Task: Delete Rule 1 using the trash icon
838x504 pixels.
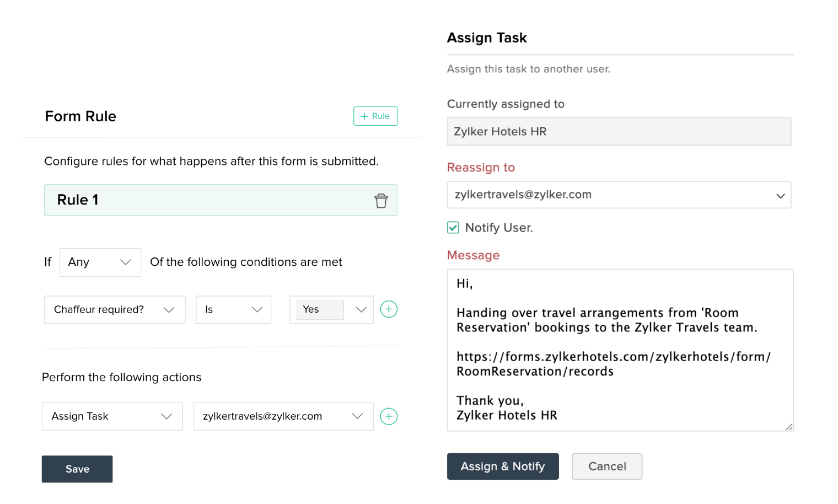Action: (x=381, y=200)
